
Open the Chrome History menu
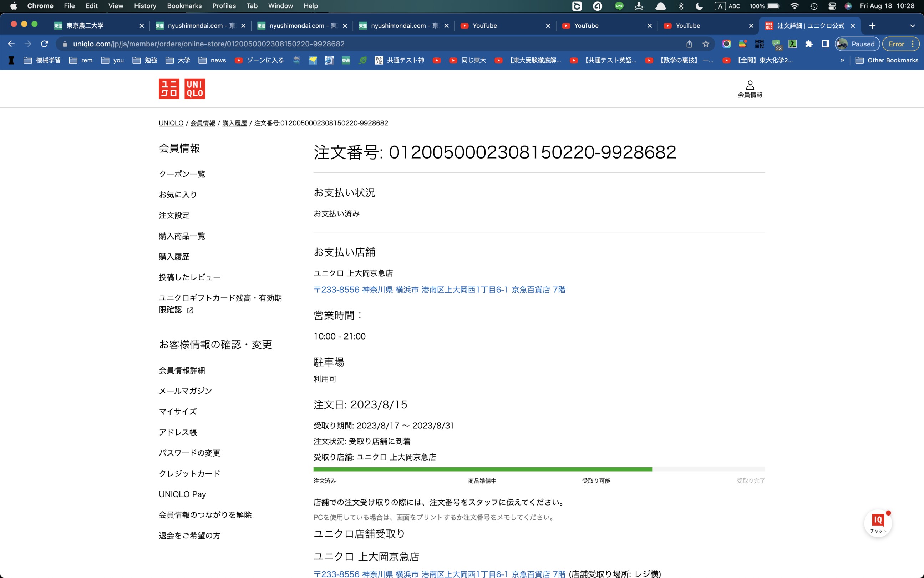(x=145, y=6)
